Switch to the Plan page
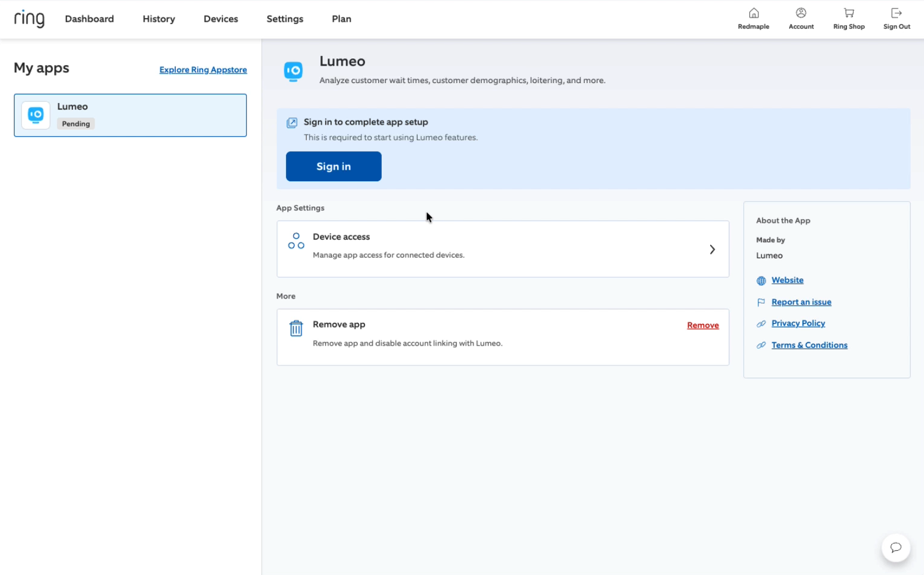This screenshot has height=575, width=924. coord(342,19)
